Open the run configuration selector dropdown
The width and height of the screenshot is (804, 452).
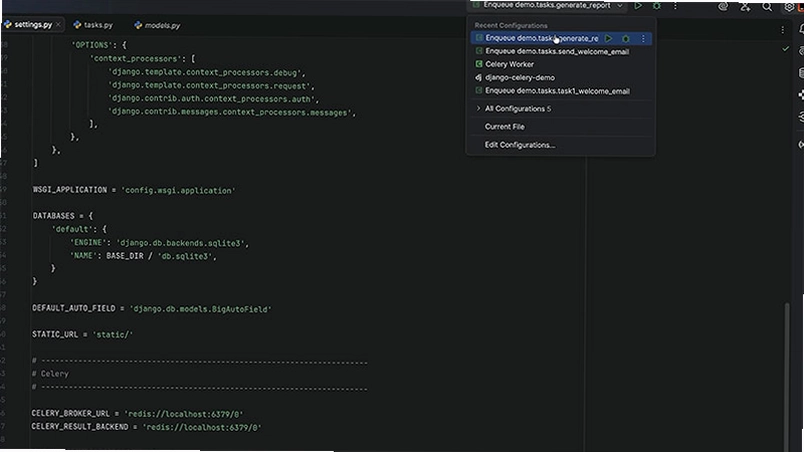click(x=548, y=6)
